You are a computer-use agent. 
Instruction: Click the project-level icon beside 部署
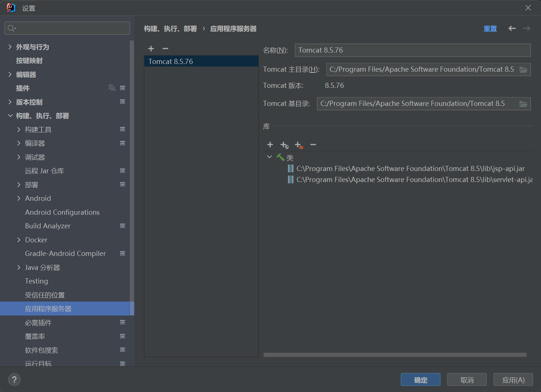[123, 184]
